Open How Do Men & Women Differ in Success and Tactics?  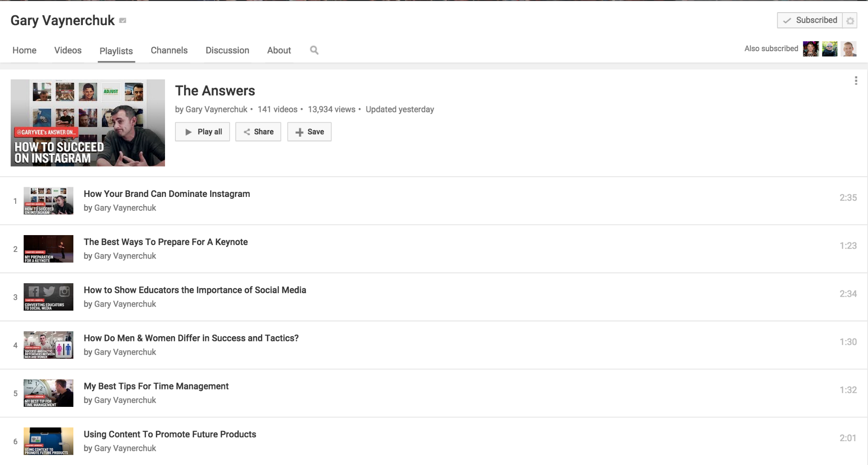[191, 338]
